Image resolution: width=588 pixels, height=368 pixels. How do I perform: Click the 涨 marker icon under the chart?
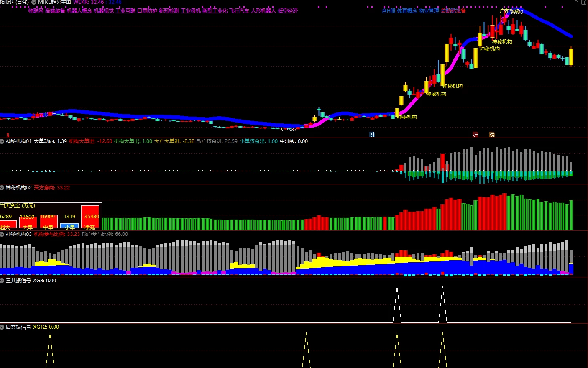(475, 135)
